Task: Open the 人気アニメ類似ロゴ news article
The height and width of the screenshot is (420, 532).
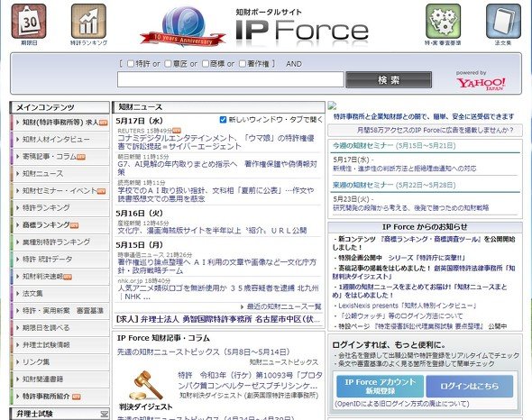Action: [x=218, y=292]
